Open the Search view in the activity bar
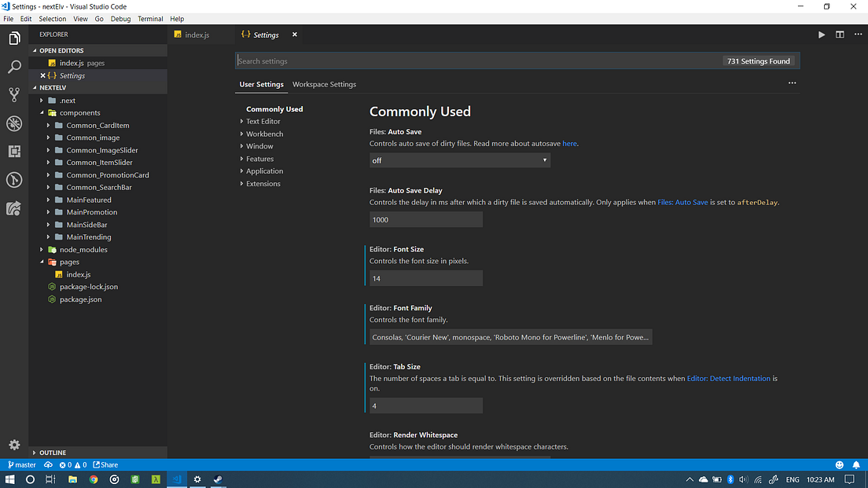The height and width of the screenshot is (488, 868). [14, 66]
